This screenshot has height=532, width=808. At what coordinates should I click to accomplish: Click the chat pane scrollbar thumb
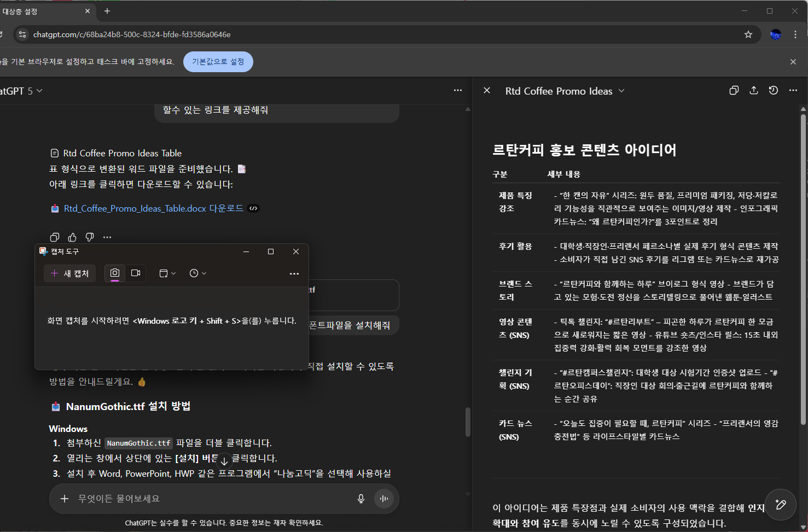point(468,422)
